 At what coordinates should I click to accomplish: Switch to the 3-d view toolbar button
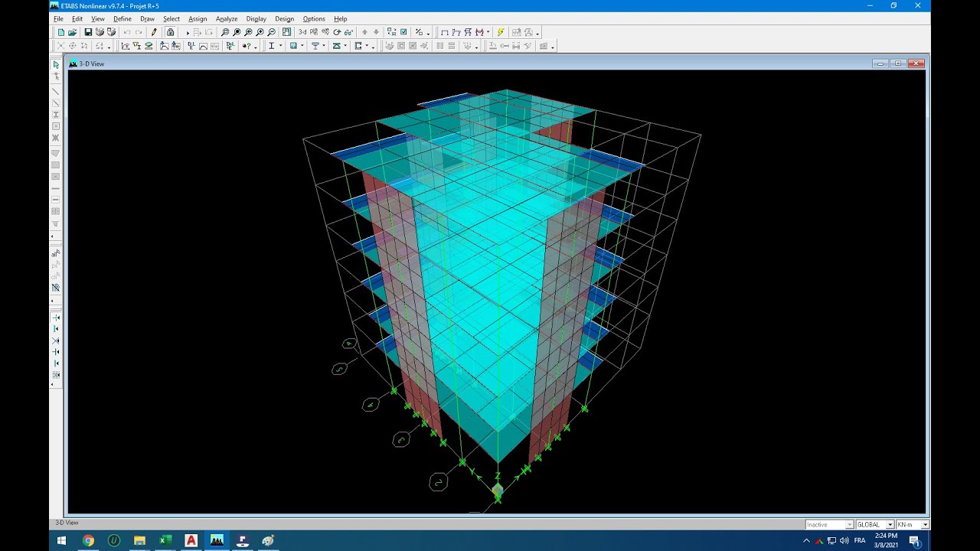pyautogui.click(x=302, y=32)
